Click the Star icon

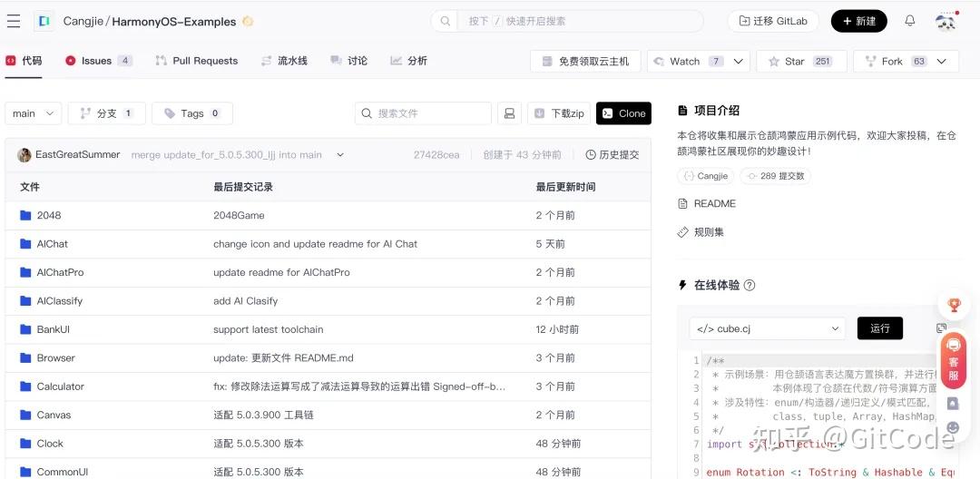(x=774, y=61)
